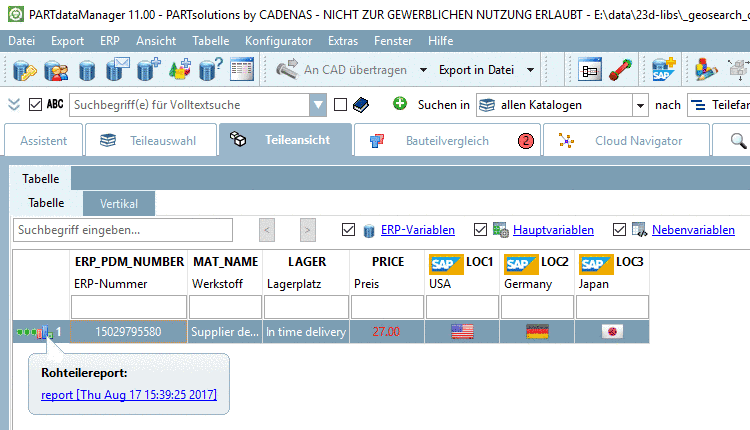
Task: Select the lower Tabelle sub-tab
Action: coord(46,203)
